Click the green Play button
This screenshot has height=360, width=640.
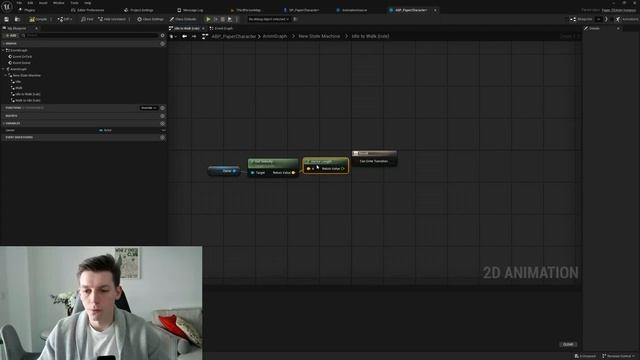(208, 19)
